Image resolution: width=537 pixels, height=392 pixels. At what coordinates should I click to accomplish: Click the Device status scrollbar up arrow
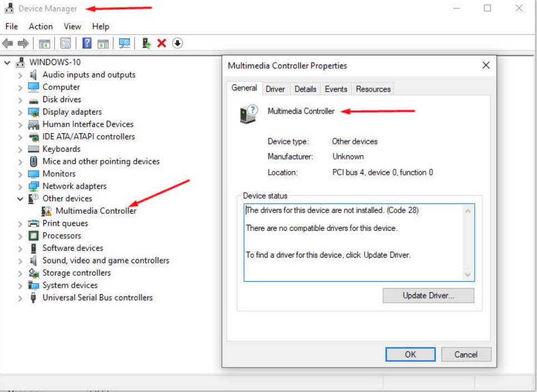coord(468,211)
